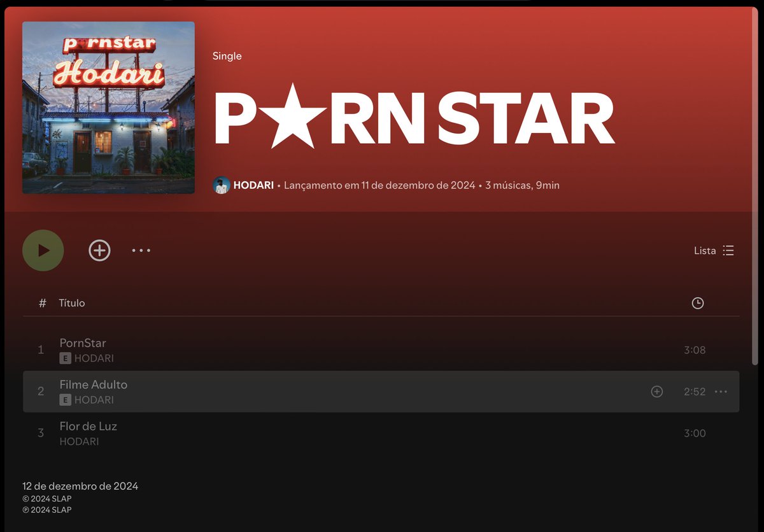
Task: Open HODARI artist link in header
Action: pyautogui.click(x=253, y=186)
